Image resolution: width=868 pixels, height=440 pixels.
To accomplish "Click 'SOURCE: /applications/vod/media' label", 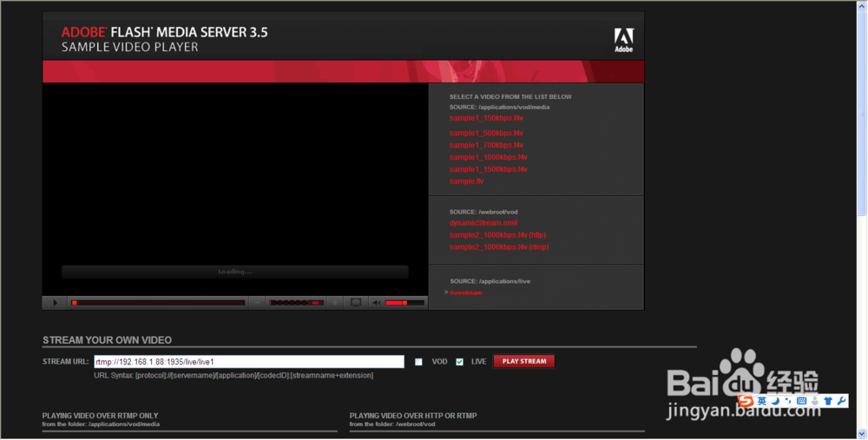I will pyautogui.click(x=499, y=108).
